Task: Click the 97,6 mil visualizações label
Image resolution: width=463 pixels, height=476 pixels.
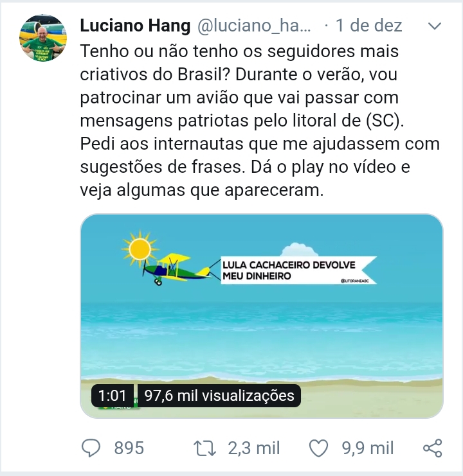Action: click(219, 396)
